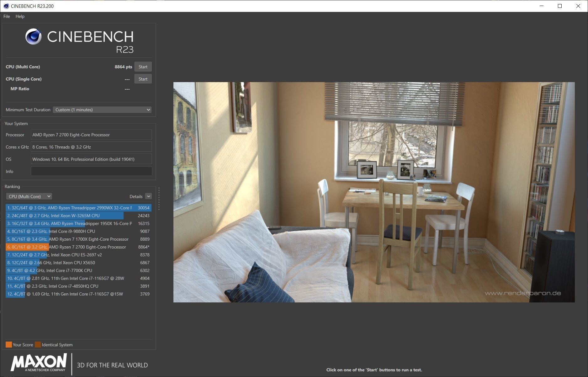This screenshot has height=377, width=588.
Task: Select the i7-1165G7 @ 28W ranking entry
Action: (78, 278)
